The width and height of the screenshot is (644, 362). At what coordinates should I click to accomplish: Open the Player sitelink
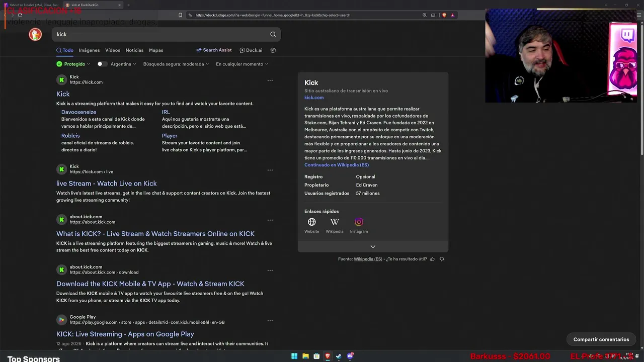[x=170, y=136]
